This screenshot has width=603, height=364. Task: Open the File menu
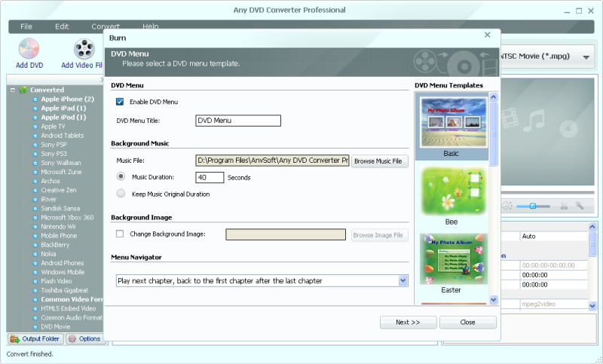coord(26,26)
